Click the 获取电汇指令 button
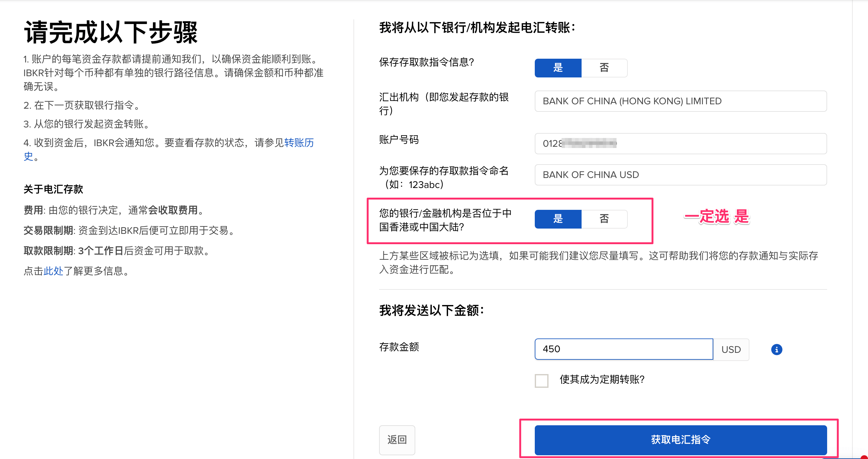 point(680,440)
